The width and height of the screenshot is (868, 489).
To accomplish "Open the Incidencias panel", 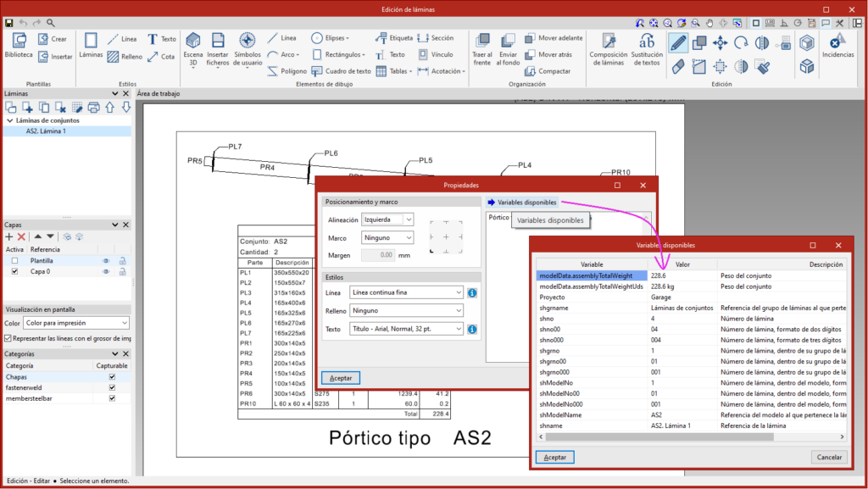I will pyautogui.click(x=837, y=44).
